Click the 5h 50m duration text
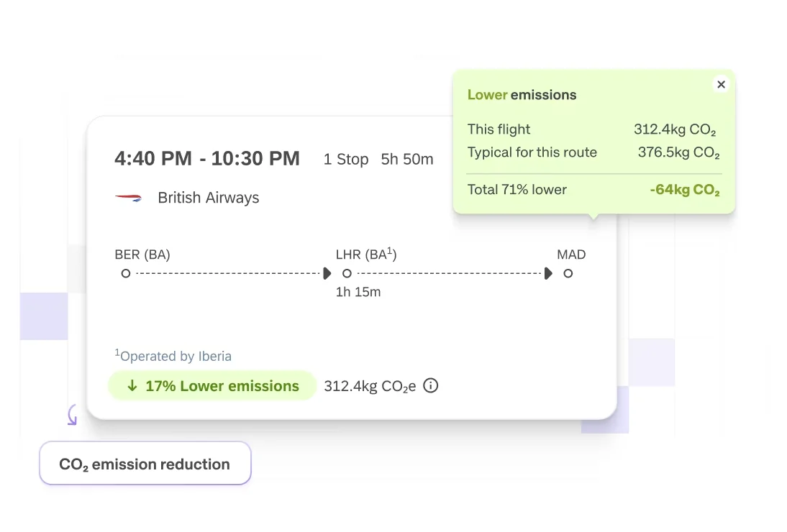The width and height of the screenshot is (787, 532). coord(407,160)
